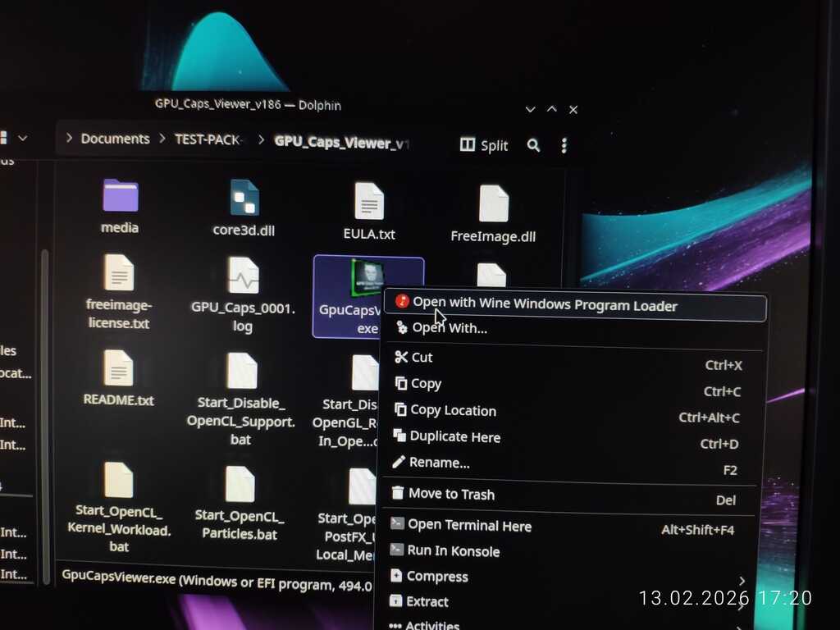Open the view mode dropdown arrow
The width and height of the screenshot is (840, 630).
[22, 138]
